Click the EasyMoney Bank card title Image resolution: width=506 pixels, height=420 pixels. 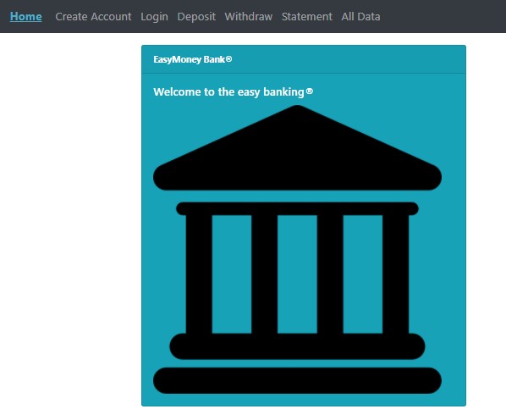193,59
